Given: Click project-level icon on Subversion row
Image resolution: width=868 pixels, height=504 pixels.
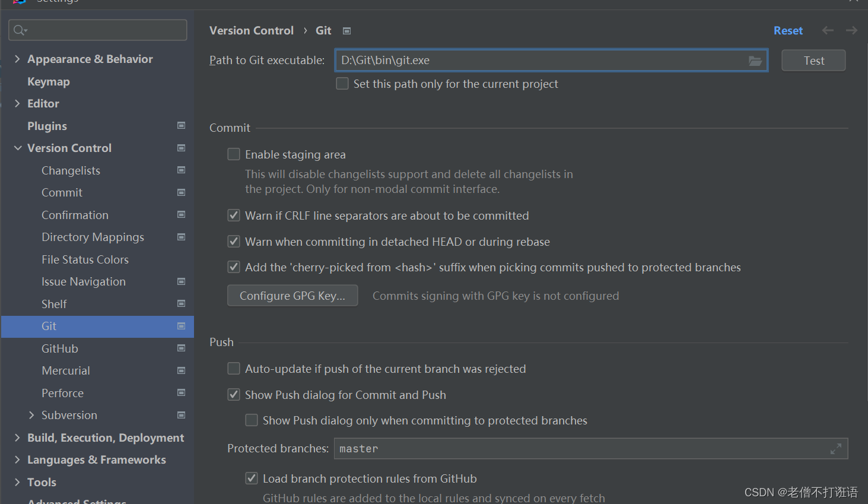Looking at the screenshot, I should tap(182, 415).
